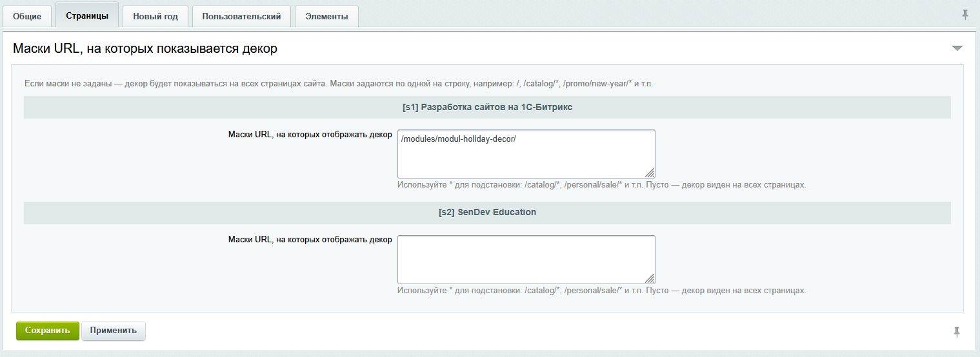Select the Страницы tab

pos(87,15)
